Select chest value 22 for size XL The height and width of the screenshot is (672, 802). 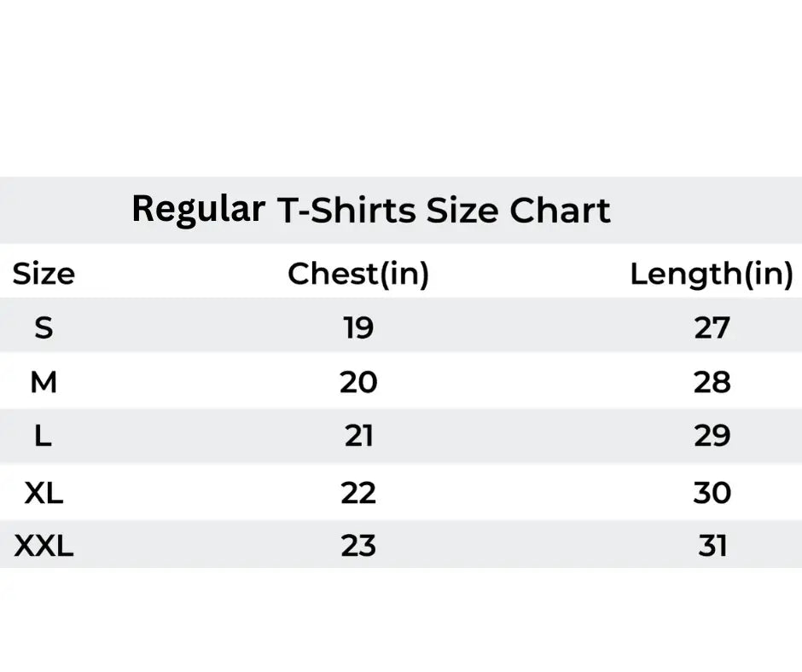click(358, 492)
